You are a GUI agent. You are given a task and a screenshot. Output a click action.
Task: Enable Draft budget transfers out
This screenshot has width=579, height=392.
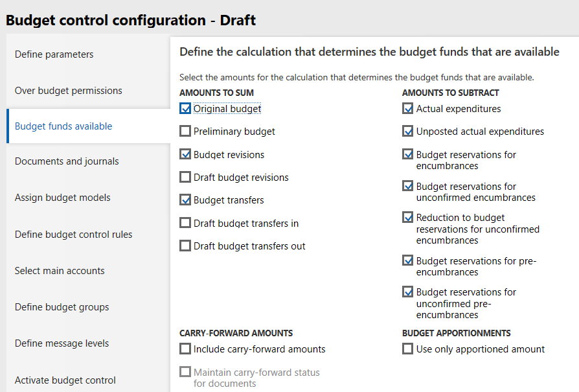click(x=186, y=246)
